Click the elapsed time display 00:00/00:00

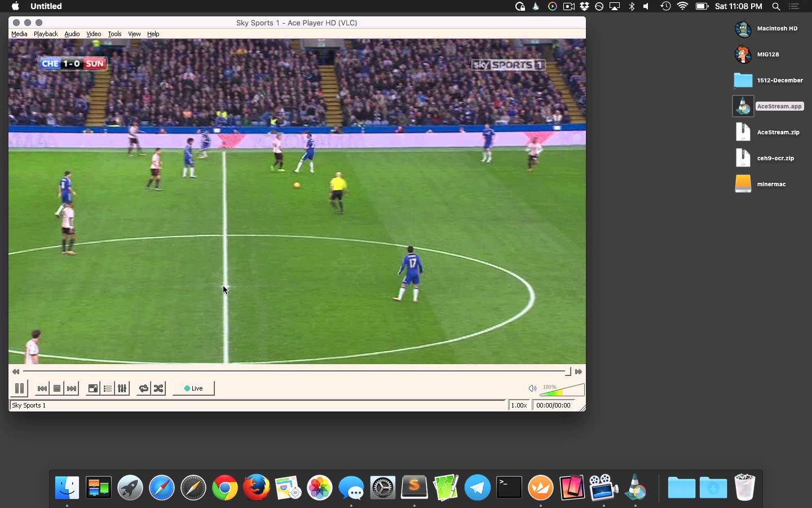pyautogui.click(x=553, y=405)
